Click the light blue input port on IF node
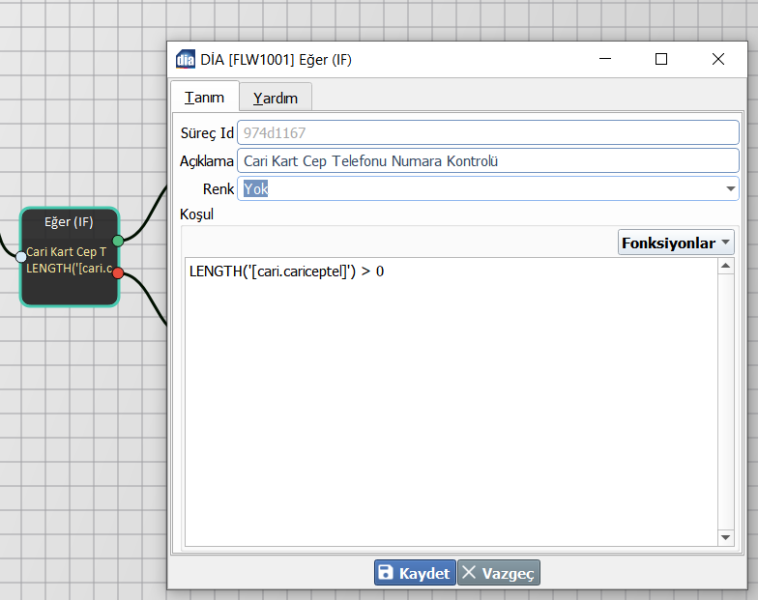 [x=21, y=257]
